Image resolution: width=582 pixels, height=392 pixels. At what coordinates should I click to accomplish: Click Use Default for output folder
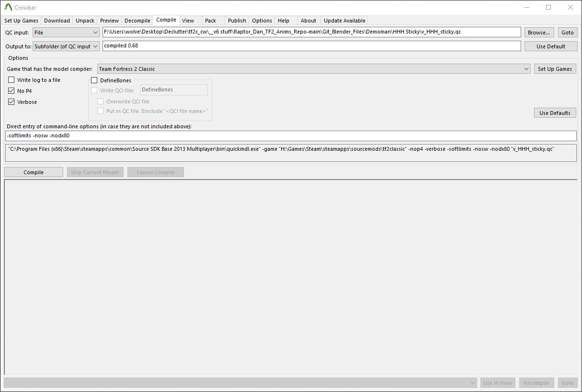click(551, 46)
